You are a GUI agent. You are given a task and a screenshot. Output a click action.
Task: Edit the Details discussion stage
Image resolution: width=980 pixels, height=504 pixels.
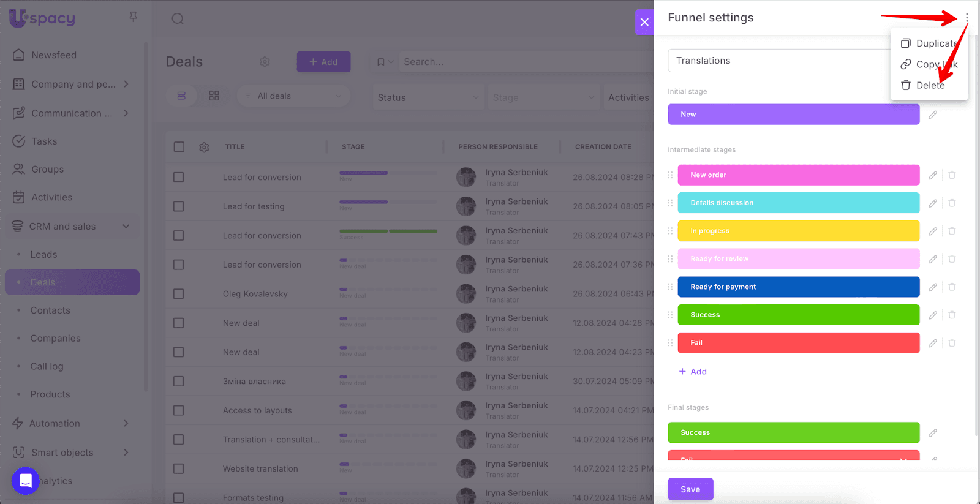932,203
